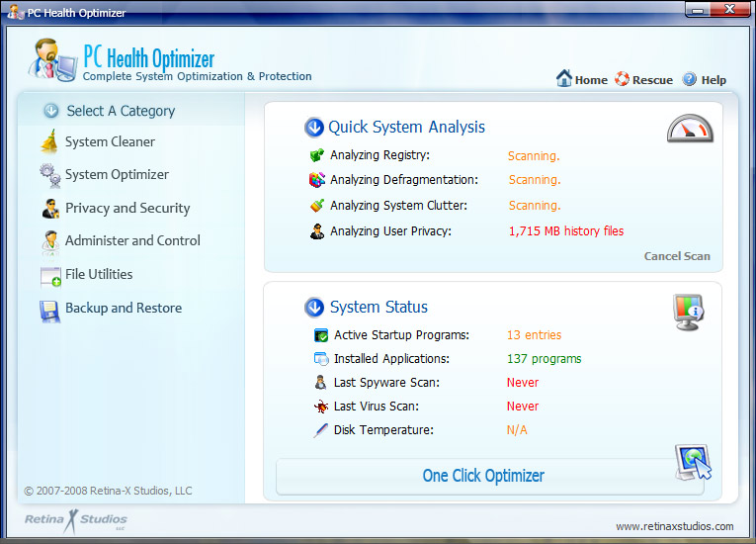This screenshot has width=756, height=544.
Task: Open the Rescue center link
Action: (652, 80)
